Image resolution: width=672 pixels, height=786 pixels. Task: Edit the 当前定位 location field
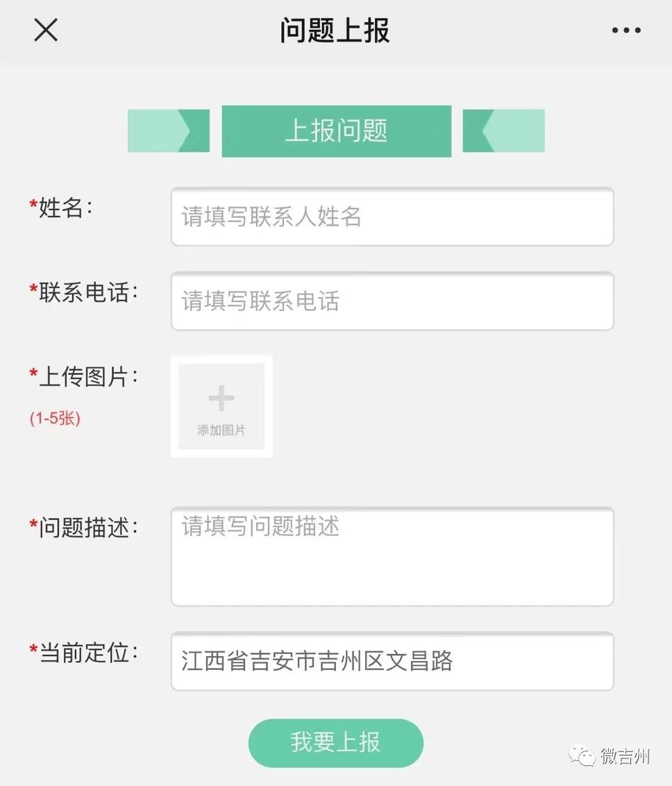pyautogui.click(x=392, y=660)
